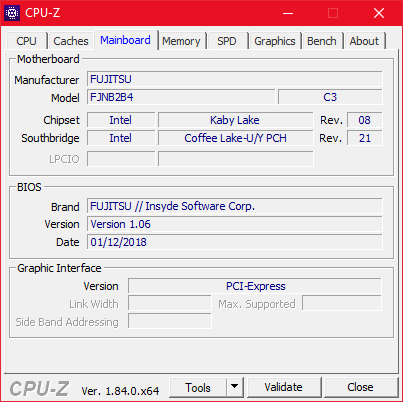The height and width of the screenshot is (402, 403).
Task: Switch to the Caches tab
Action: 71,41
